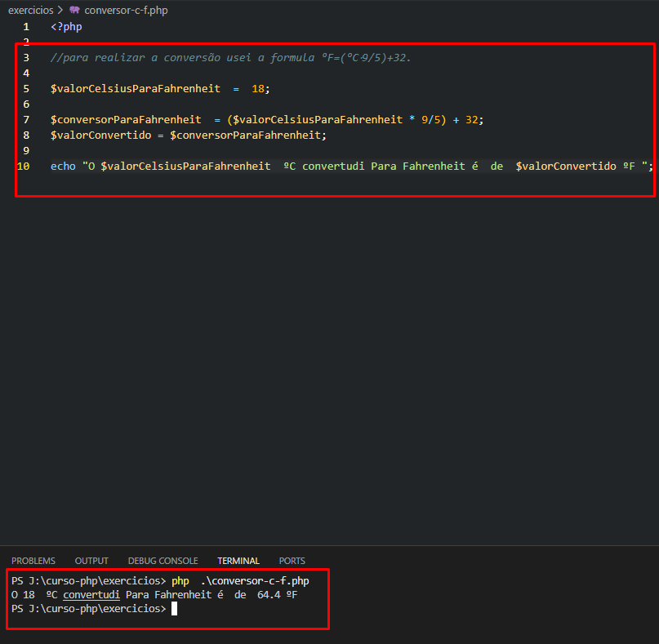The width and height of the screenshot is (659, 644).
Task: Switch to the OUTPUT tab
Action: [x=91, y=561]
